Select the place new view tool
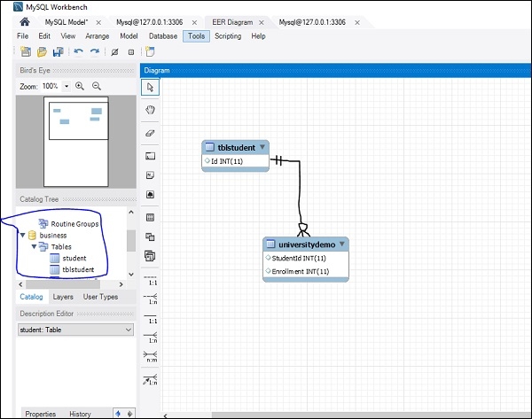The width and height of the screenshot is (532, 419). coord(150,237)
